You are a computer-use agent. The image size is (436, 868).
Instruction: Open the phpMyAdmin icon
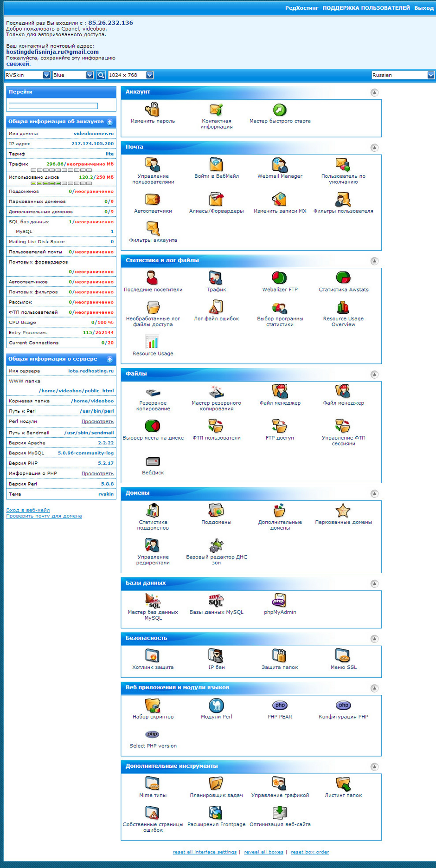(280, 601)
